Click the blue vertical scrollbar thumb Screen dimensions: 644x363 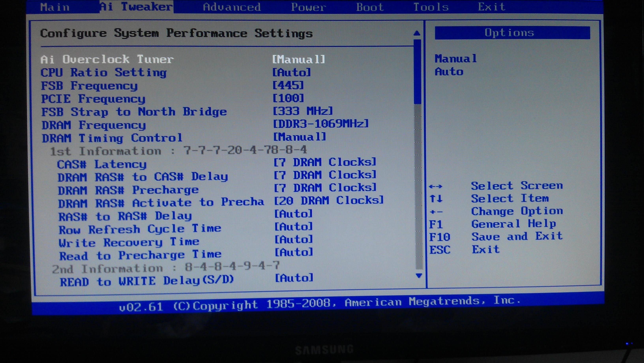click(417, 71)
